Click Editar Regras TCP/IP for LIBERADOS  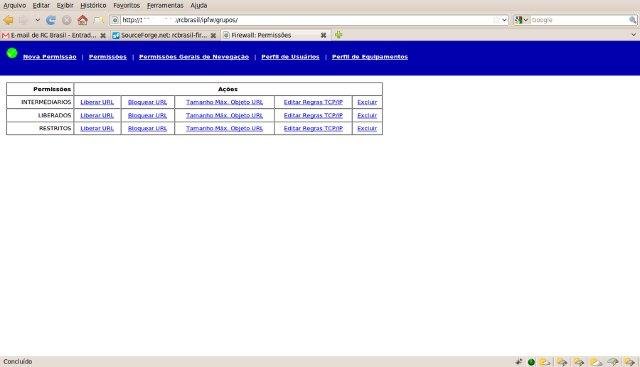313,116
